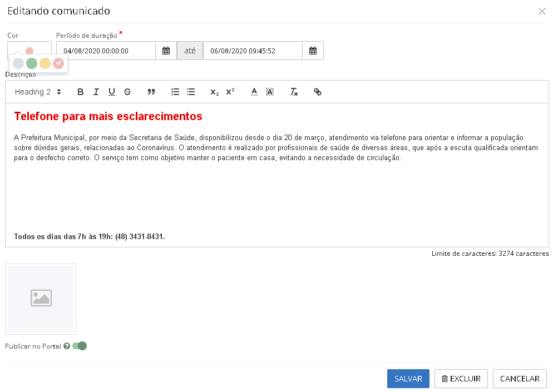This screenshot has width=553, height=392.
Task: Open the Publicar no Portal help tooltip
Action: coord(67,345)
